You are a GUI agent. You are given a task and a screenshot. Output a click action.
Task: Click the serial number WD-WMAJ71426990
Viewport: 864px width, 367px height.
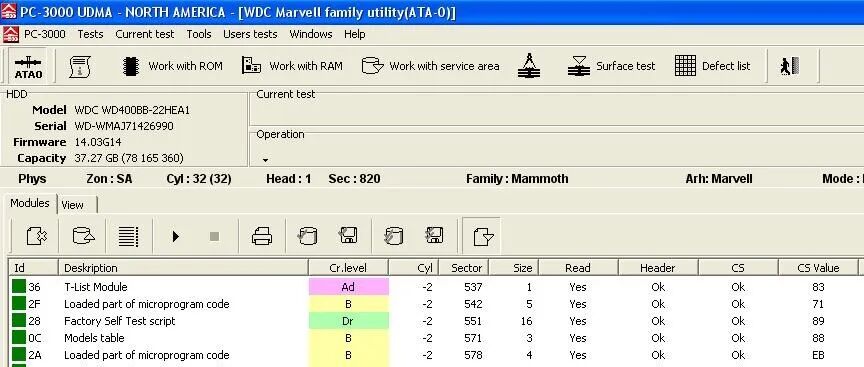point(124,126)
